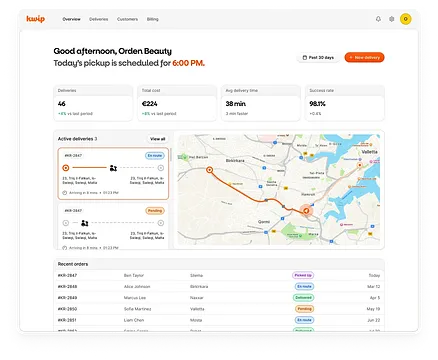The width and height of the screenshot is (438, 360).
Task: Click origin marker in the En route delivery card
Action: click(x=66, y=168)
